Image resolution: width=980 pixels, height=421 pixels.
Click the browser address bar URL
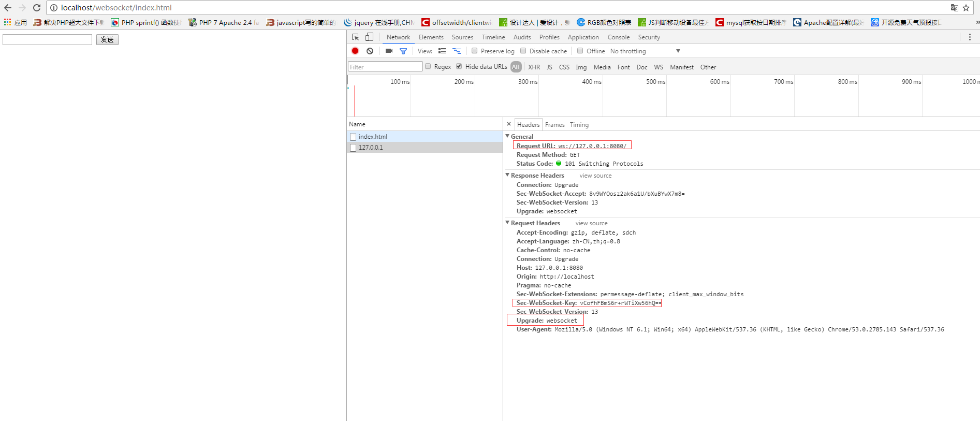(116, 8)
